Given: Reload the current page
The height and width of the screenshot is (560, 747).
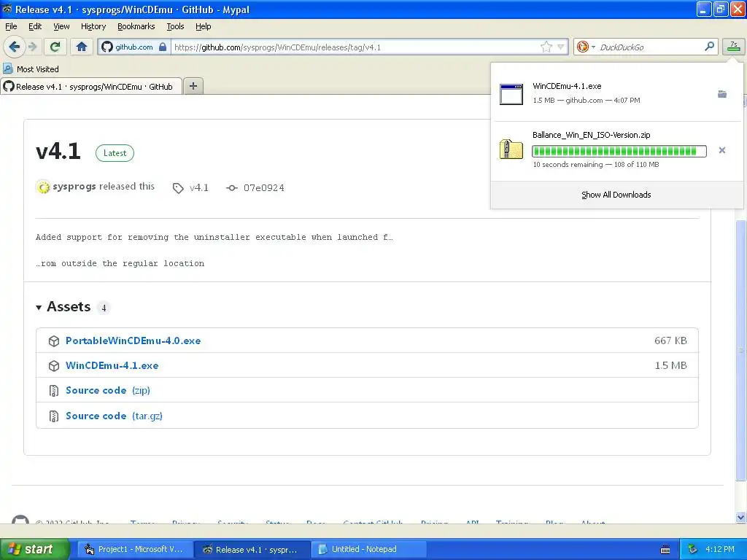Looking at the screenshot, I should [55, 47].
